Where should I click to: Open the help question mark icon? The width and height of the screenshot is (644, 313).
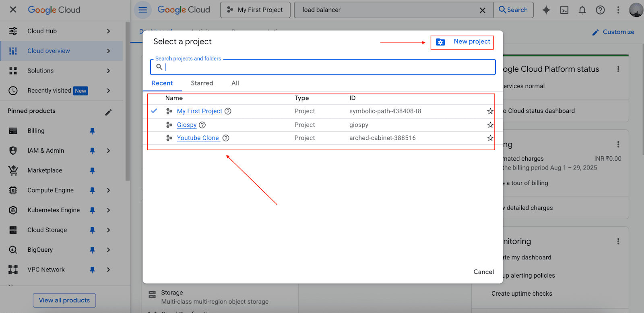[x=600, y=10]
